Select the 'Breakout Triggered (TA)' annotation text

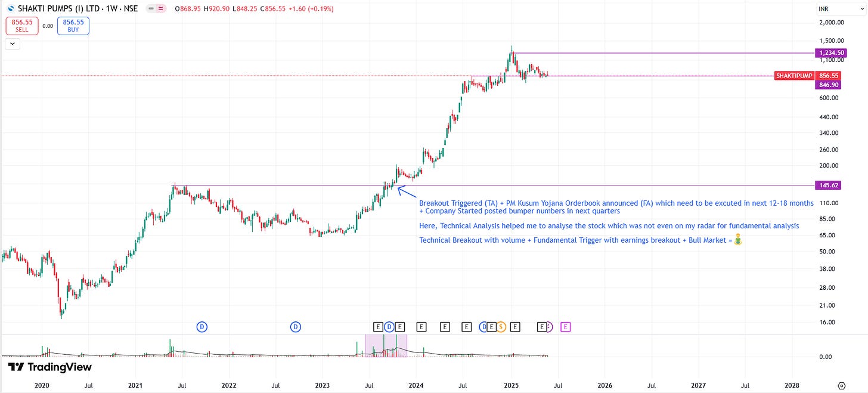616,207
